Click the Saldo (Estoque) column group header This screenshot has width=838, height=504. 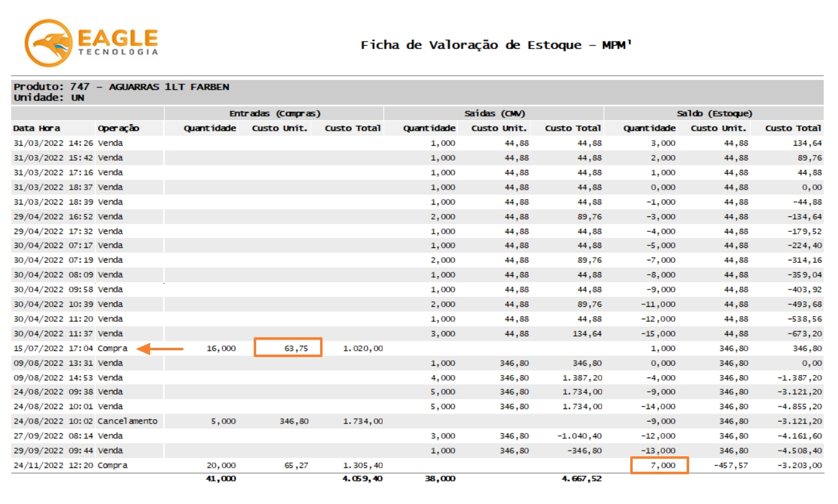(x=714, y=113)
